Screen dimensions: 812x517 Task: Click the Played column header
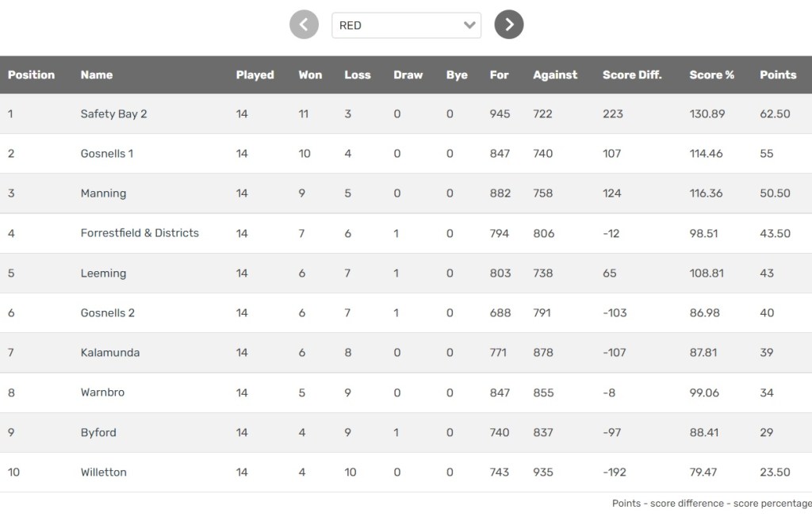point(255,75)
